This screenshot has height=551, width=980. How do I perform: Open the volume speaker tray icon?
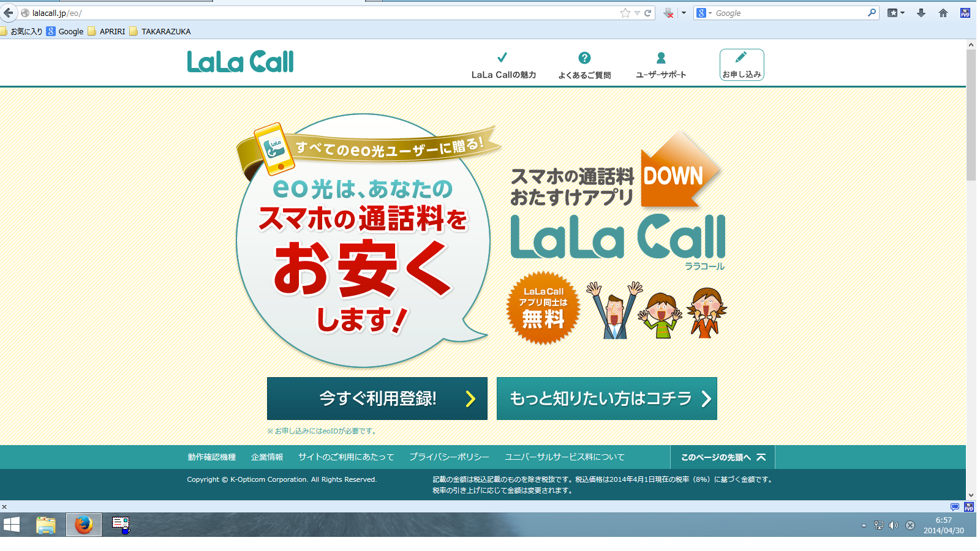coord(894,525)
